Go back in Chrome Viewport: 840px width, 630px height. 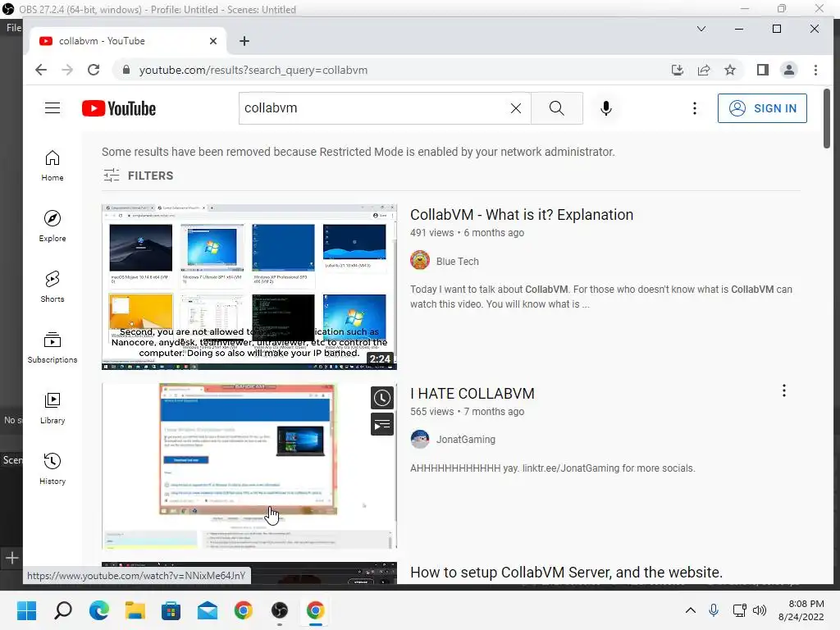(x=41, y=71)
